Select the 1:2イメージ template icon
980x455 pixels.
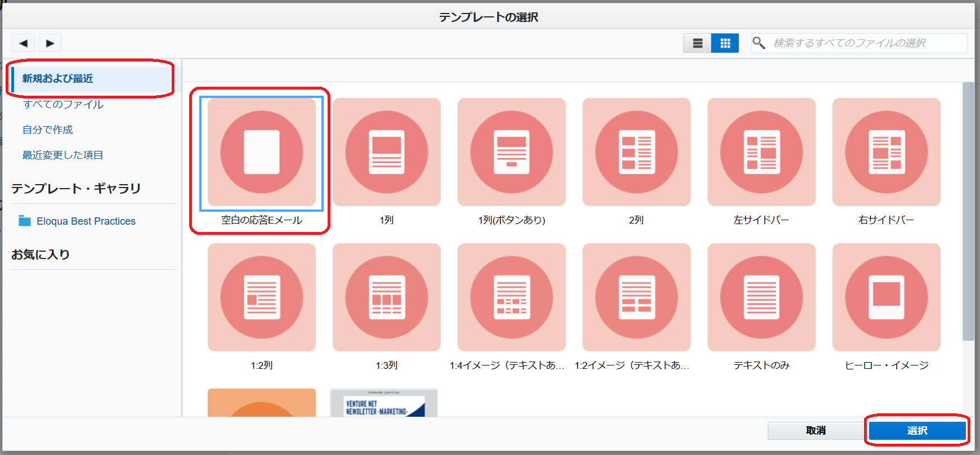click(x=637, y=297)
